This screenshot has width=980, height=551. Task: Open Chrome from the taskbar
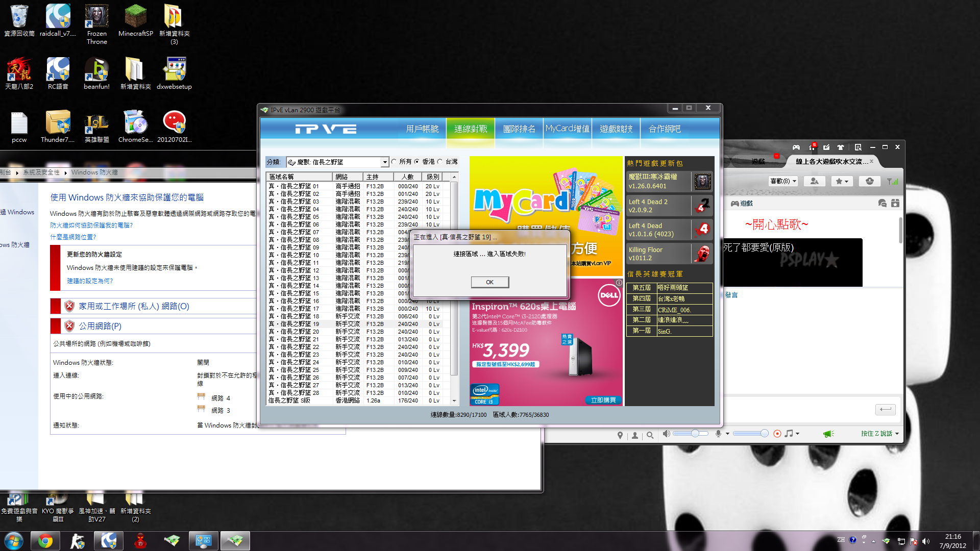(x=45, y=541)
